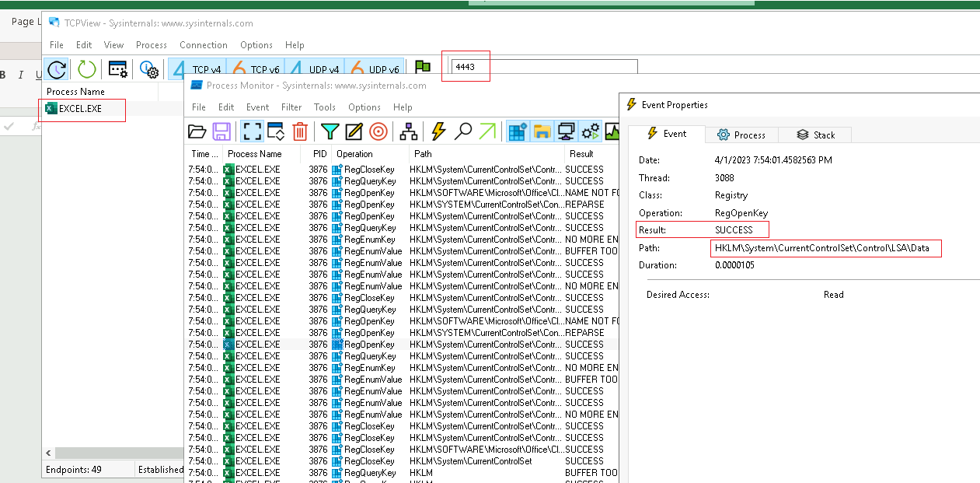This screenshot has width=980, height=483.
Task: Open the Highlight tool in Process Monitor
Action: [354, 131]
